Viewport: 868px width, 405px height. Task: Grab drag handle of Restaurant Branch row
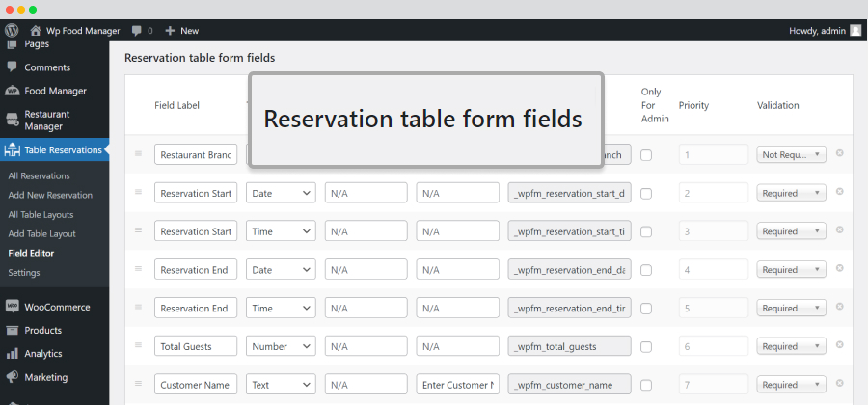pyautogui.click(x=138, y=153)
